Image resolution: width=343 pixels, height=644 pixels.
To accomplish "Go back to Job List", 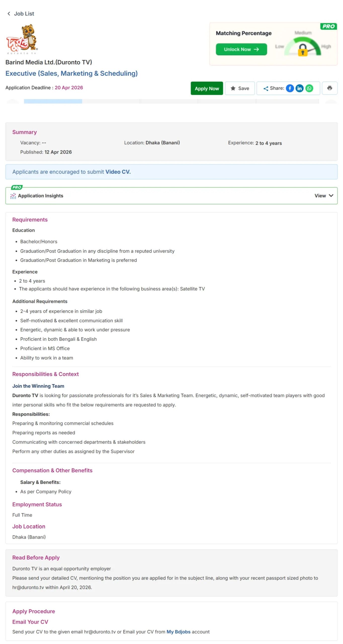I will tap(24, 14).
